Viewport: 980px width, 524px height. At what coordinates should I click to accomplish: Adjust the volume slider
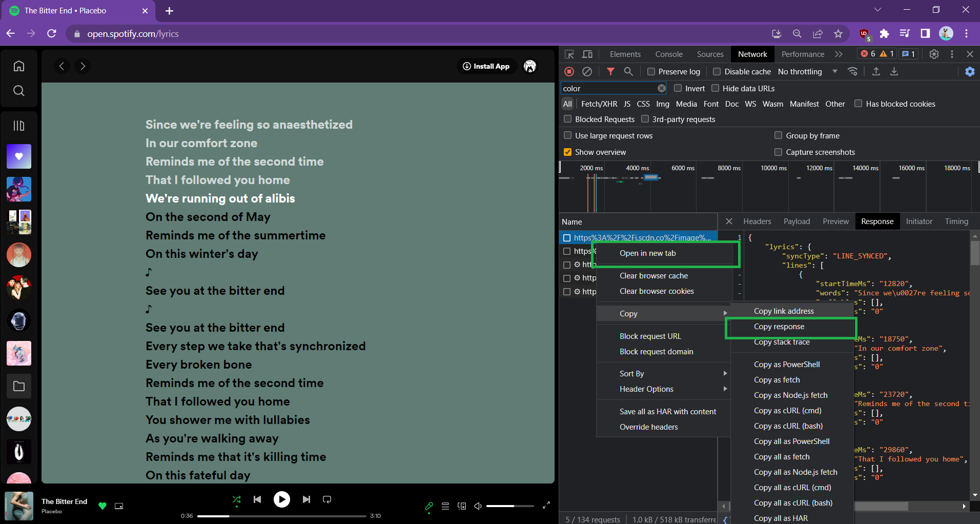(510, 506)
